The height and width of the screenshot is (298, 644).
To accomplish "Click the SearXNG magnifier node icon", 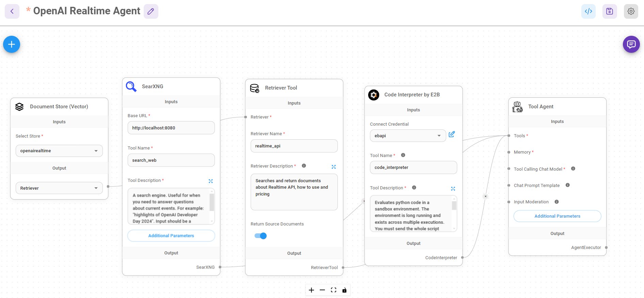I will tap(131, 87).
